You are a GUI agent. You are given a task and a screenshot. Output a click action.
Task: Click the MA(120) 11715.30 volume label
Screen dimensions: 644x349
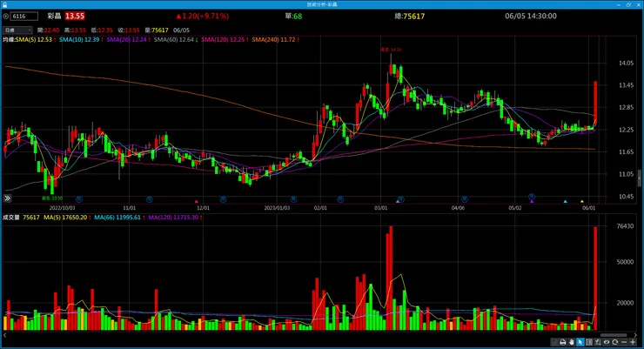173,218
